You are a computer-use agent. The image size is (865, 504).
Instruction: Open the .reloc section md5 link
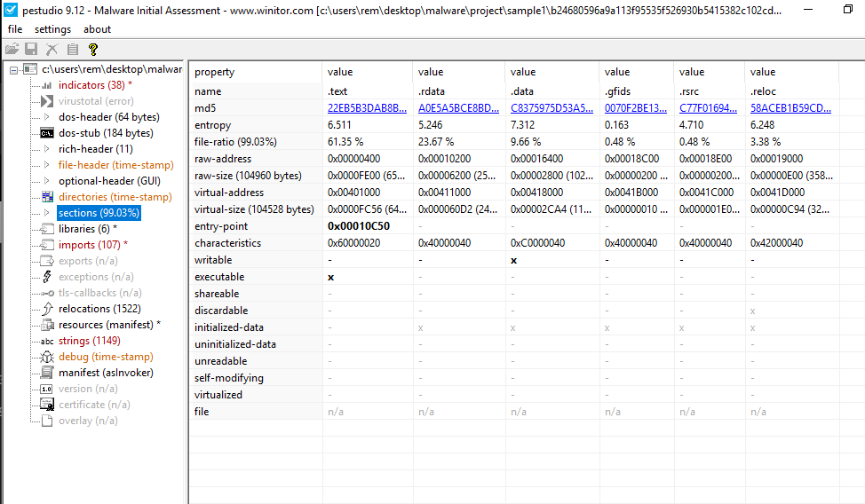pyautogui.click(x=790, y=108)
